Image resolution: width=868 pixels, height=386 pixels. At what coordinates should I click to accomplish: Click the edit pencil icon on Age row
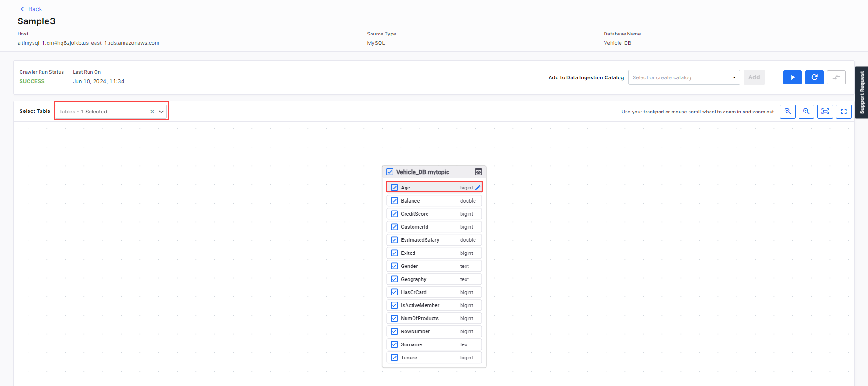click(x=478, y=188)
